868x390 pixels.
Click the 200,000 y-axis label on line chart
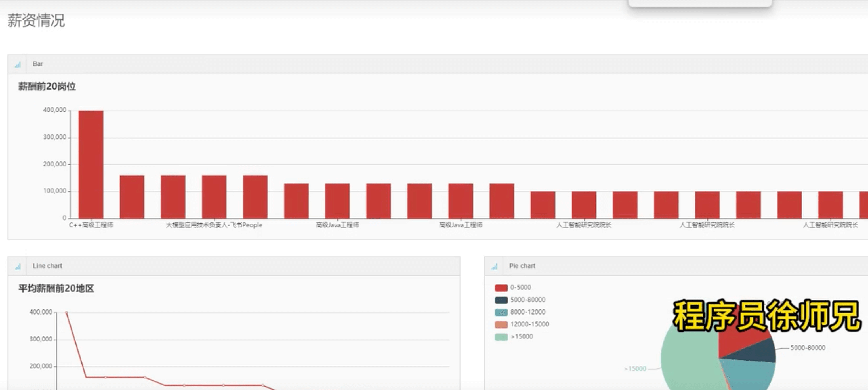[x=41, y=366]
